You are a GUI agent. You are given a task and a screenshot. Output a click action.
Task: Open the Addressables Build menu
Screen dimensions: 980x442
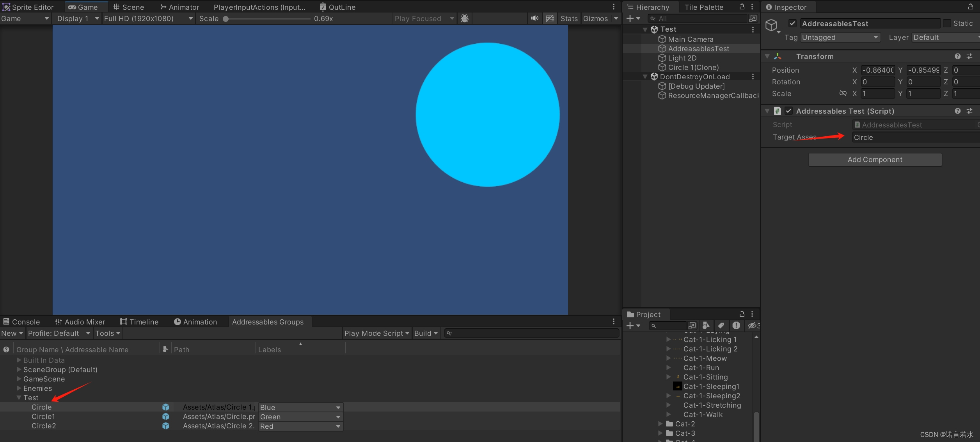(426, 333)
